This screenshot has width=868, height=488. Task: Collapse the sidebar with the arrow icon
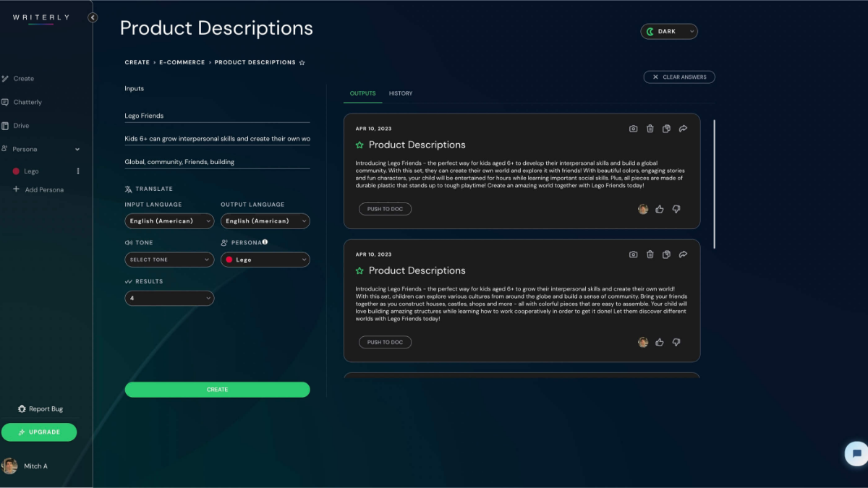(x=93, y=17)
